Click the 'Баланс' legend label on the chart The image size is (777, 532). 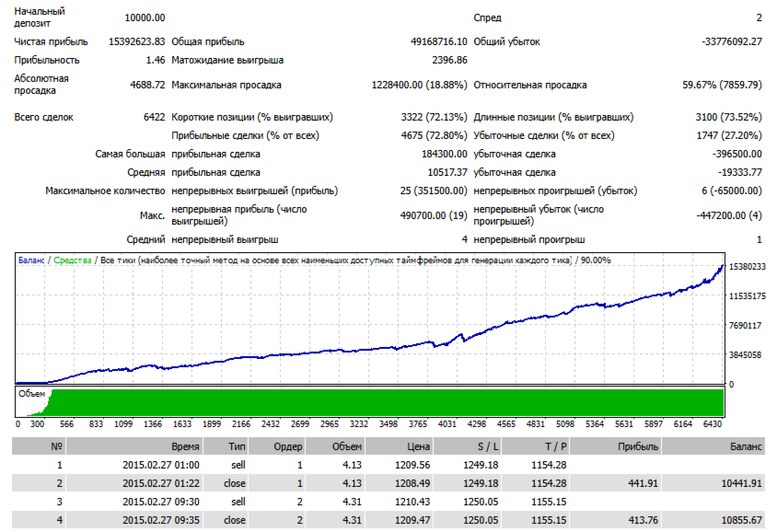pyautogui.click(x=31, y=260)
